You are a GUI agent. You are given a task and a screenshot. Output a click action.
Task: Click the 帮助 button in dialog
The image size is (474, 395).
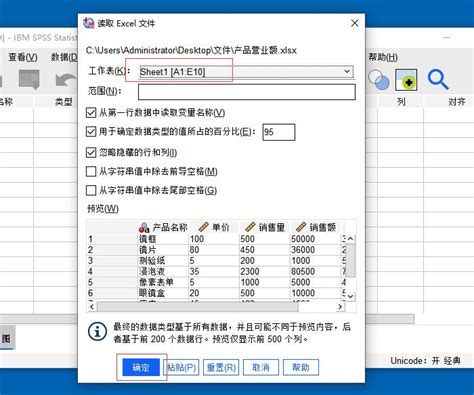click(x=301, y=367)
